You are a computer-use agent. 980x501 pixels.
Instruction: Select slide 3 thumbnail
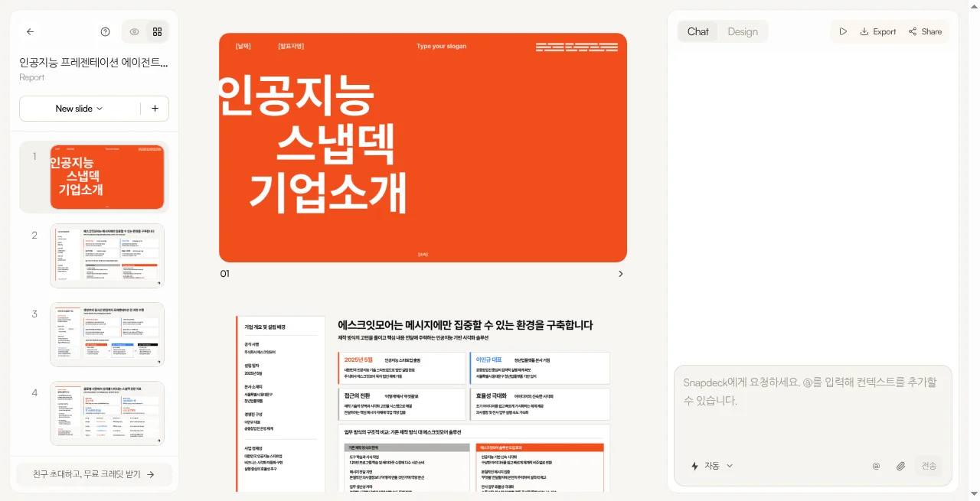click(x=107, y=334)
